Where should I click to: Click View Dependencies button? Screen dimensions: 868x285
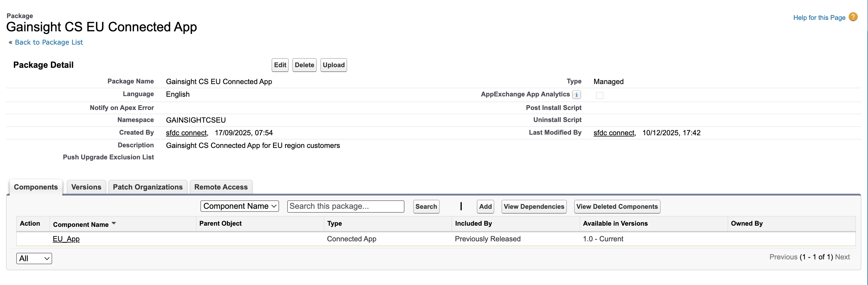[534, 206]
